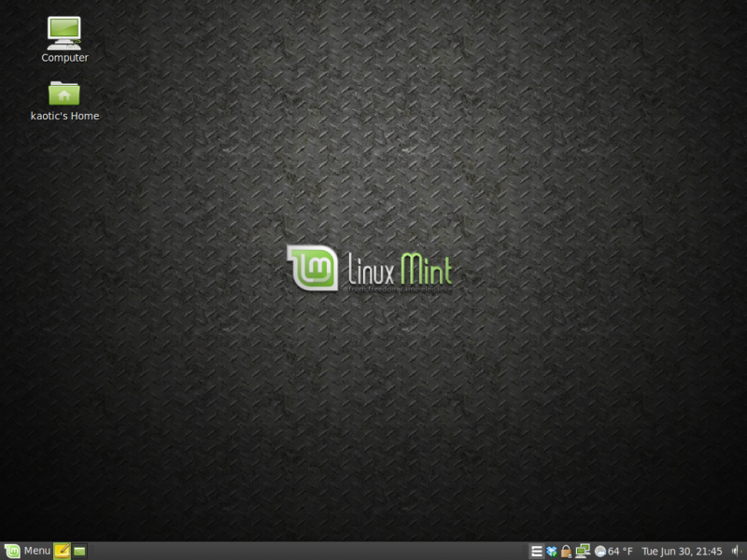Open the network monitor tray icon
747x560 pixels.
(x=583, y=551)
